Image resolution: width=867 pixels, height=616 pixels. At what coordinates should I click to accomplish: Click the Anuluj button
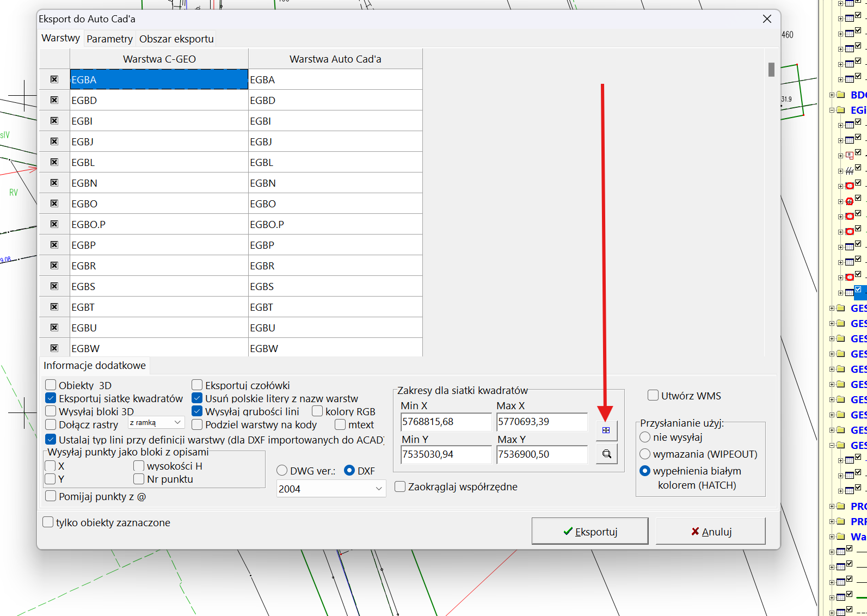pyautogui.click(x=711, y=531)
